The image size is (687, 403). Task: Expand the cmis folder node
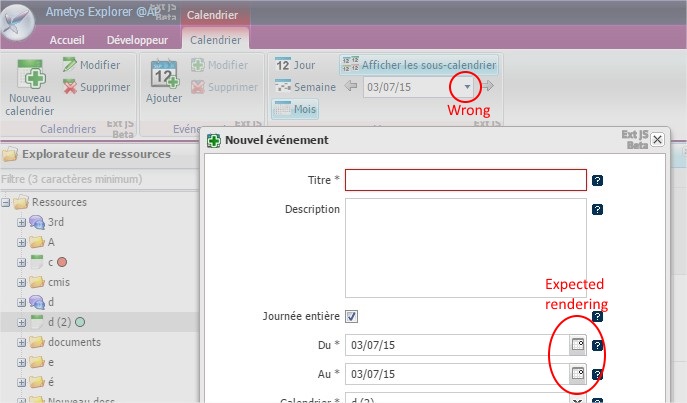21,282
